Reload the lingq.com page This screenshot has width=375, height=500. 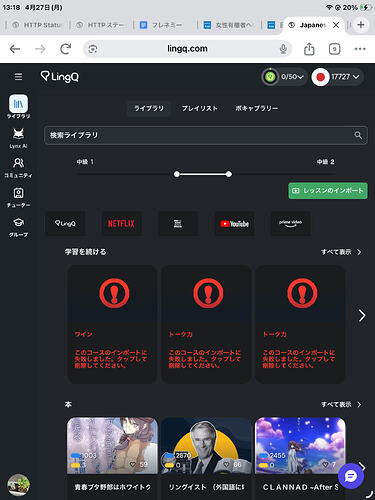pyautogui.click(x=65, y=49)
